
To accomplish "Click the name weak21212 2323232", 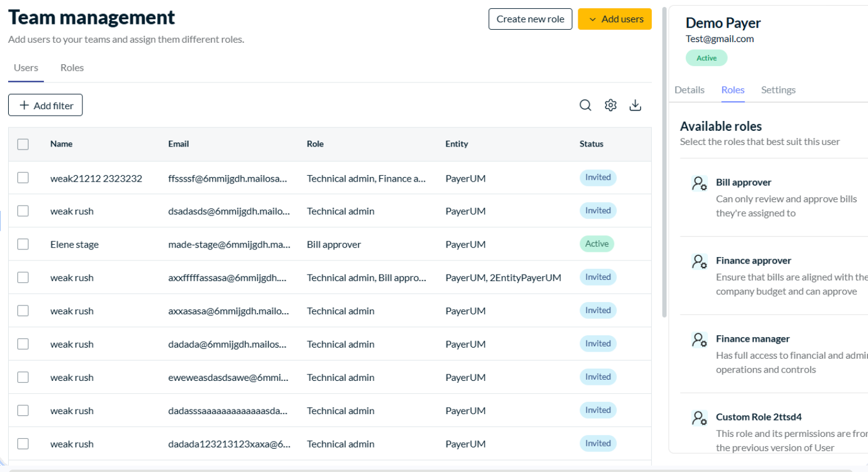I will [x=96, y=178].
